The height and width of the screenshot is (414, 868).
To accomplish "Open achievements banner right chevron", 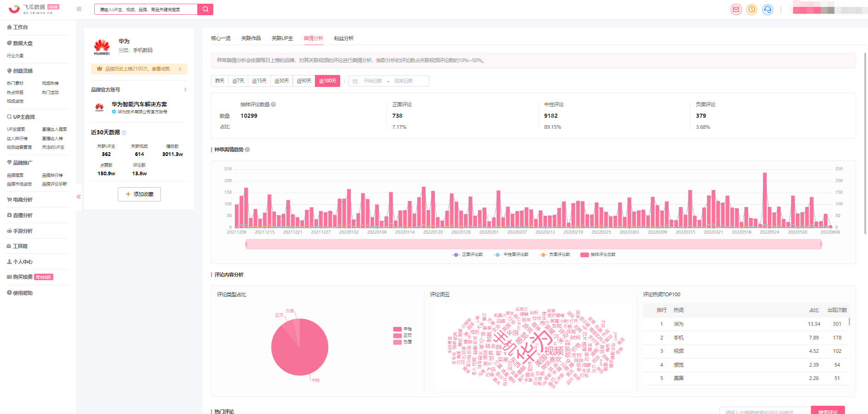I will [180, 69].
